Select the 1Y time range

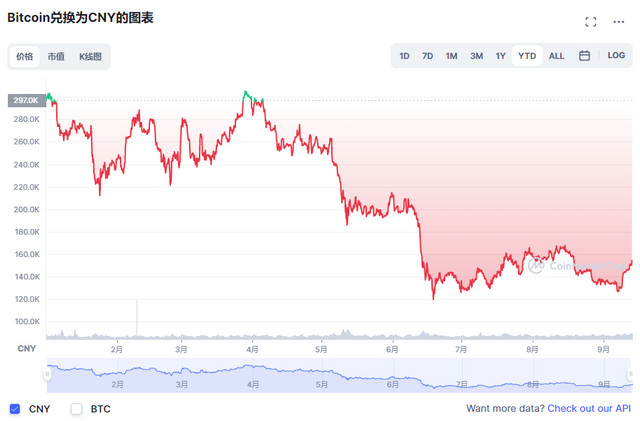[x=500, y=56]
